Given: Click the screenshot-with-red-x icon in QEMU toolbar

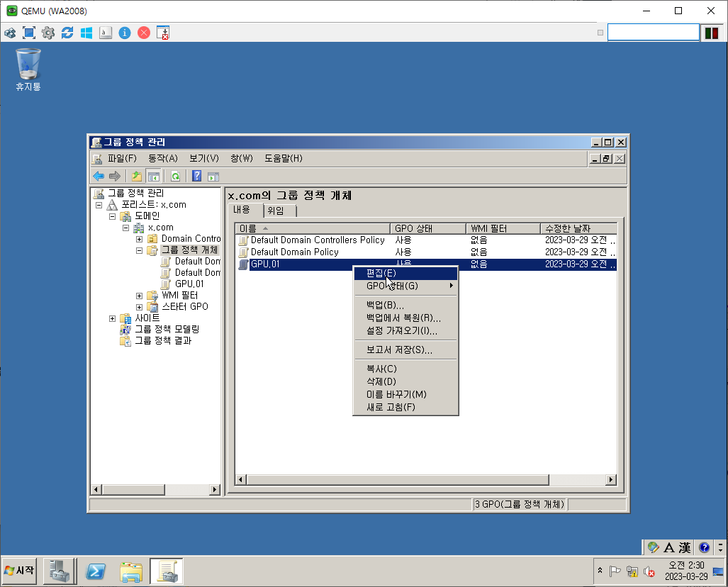Looking at the screenshot, I should [x=163, y=33].
